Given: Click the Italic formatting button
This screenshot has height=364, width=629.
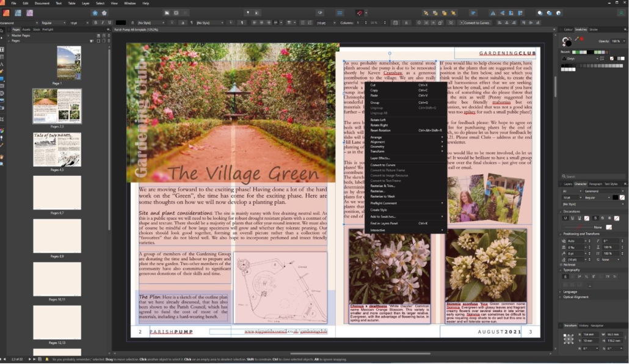Looking at the screenshot, I should coord(103,23).
